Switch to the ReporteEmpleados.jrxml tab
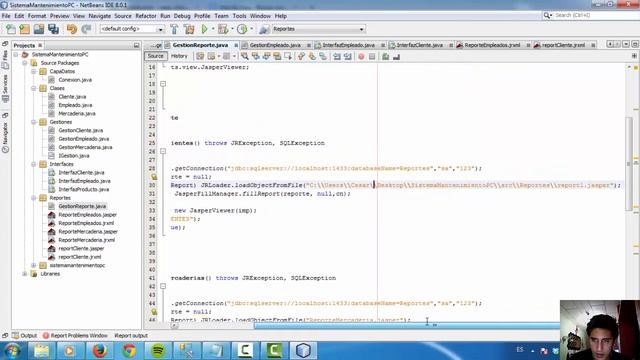The width and height of the screenshot is (640, 360). (492, 45)
